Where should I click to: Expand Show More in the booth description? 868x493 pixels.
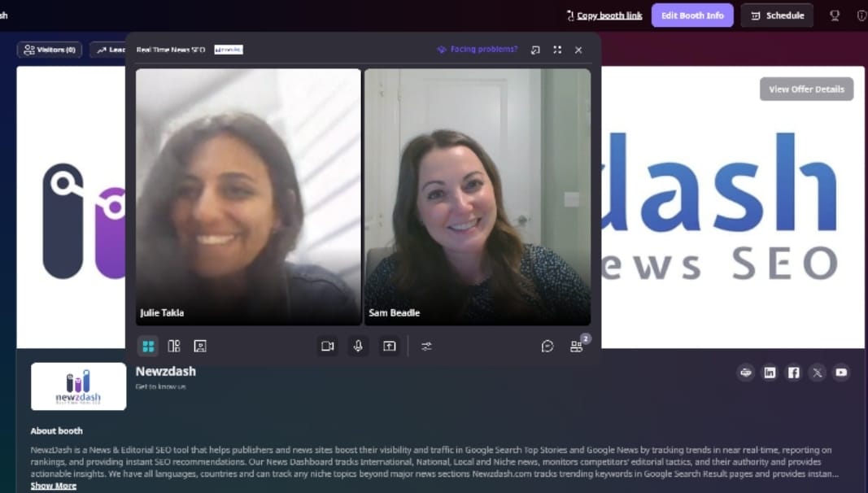tap(52, 485)
